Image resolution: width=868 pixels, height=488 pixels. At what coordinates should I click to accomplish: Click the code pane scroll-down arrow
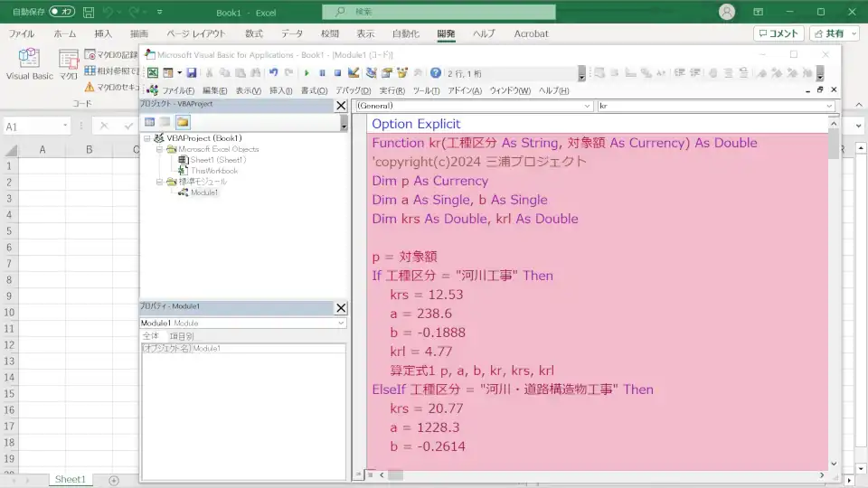click(x=834, y=464)
